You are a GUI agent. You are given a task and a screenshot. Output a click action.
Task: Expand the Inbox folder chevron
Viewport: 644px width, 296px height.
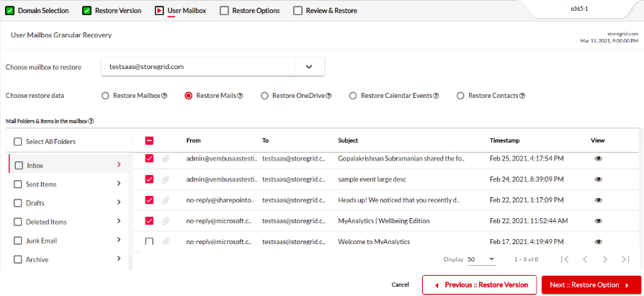coord(119,164)
